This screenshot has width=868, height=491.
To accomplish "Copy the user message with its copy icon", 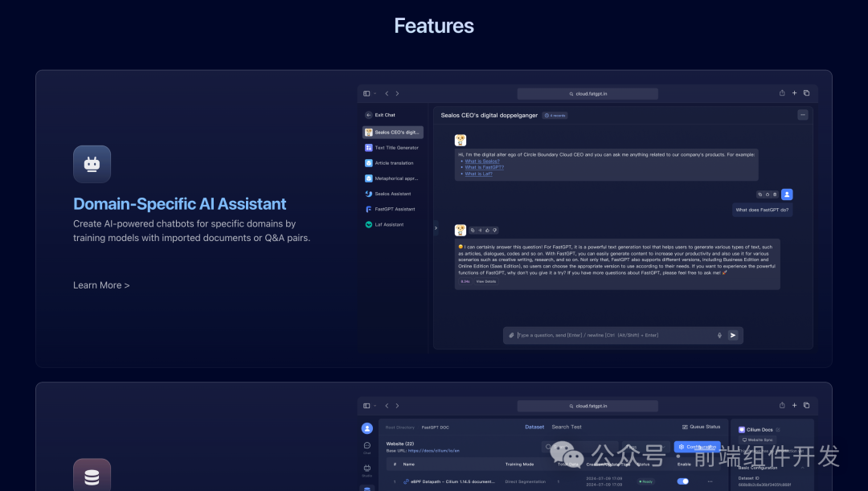I will click(x=760, y=194).
